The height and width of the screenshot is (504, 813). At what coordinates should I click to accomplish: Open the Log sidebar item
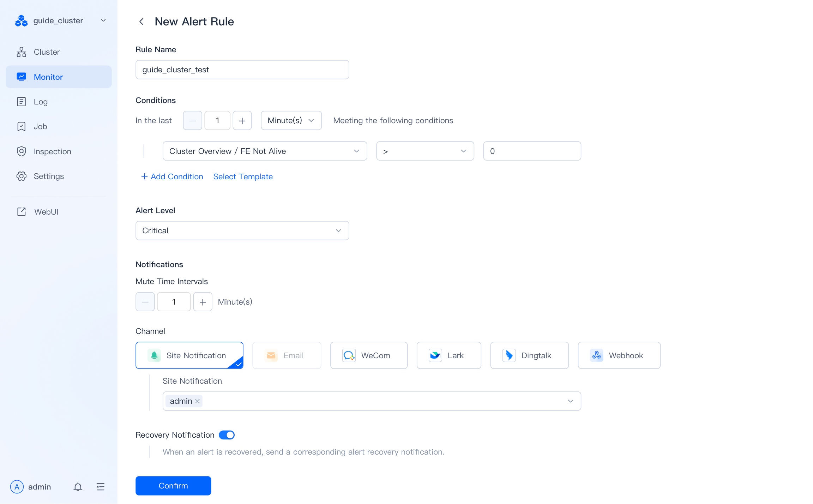pos(59,102)
